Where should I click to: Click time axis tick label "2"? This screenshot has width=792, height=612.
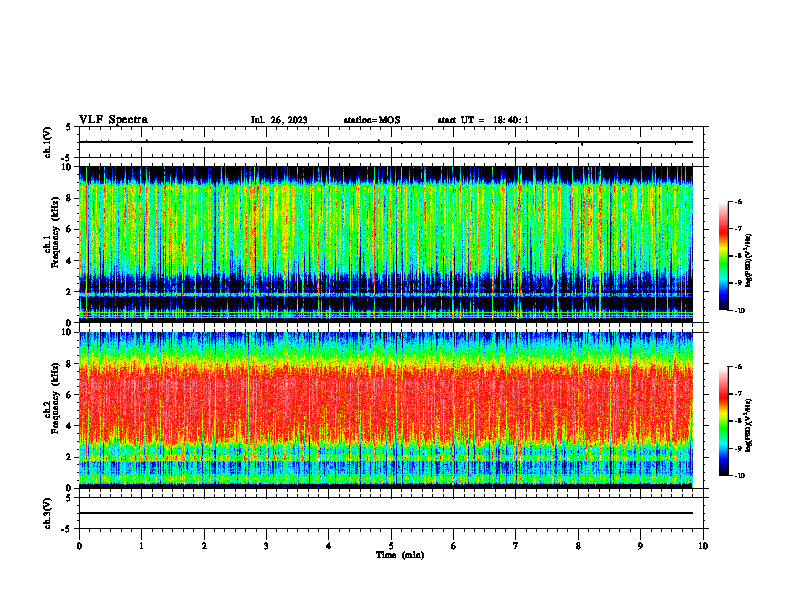[204, 546]
